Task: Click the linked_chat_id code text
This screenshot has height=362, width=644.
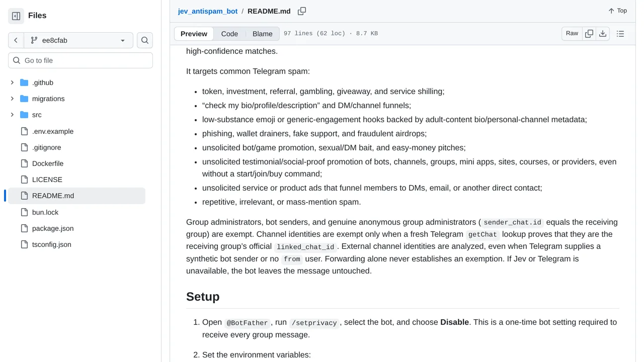Action: tap(305, 247)
